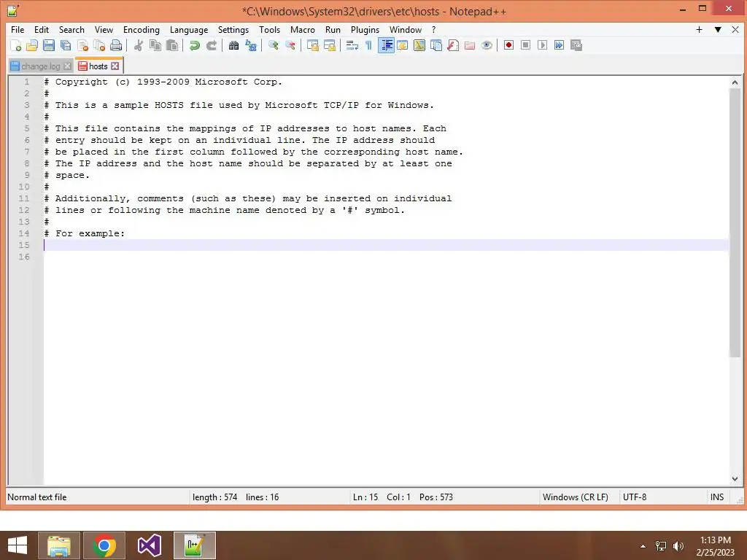Screen dimensions: 747x560
Task: Click the Redo toolbar icon
Action: (211, 45)
